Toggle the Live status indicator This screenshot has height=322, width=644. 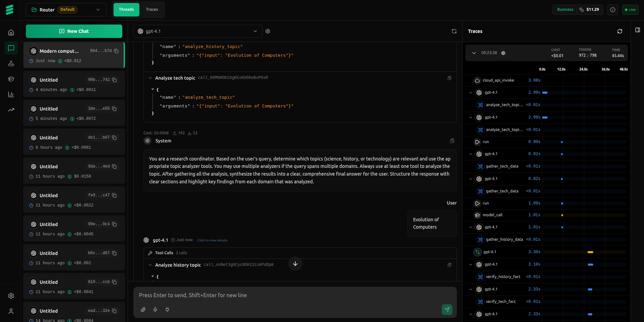pyautogui.click(x=630, y=9)
